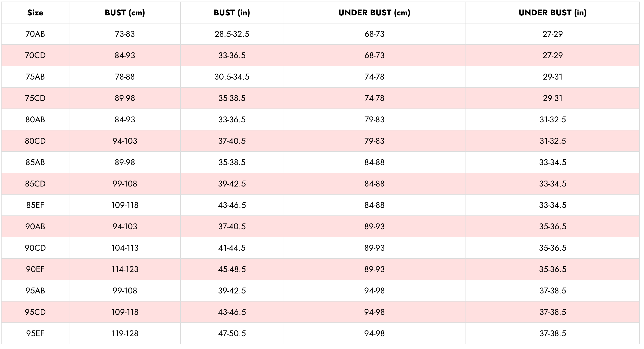Image resolution: width=644 pixels, height=349 pixels.
Task: Select the 70AB size cell
Action: pyautogui.click(x=35, y=34)
